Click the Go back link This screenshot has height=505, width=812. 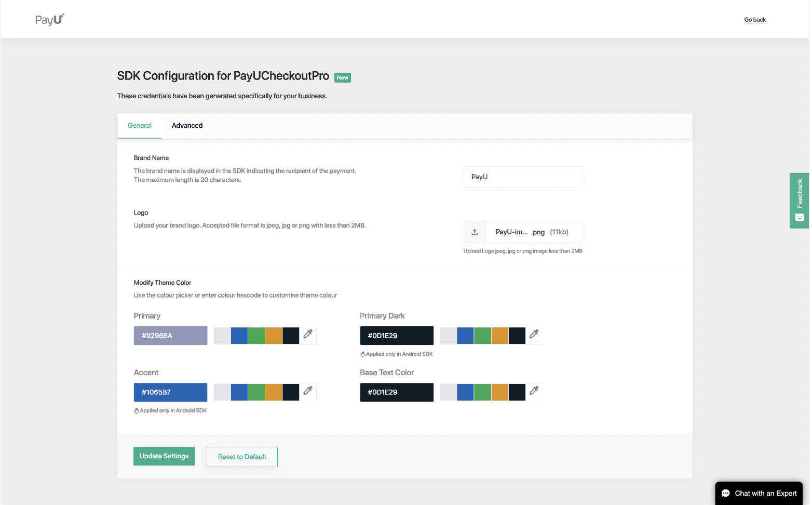click(x=755, y=20)
